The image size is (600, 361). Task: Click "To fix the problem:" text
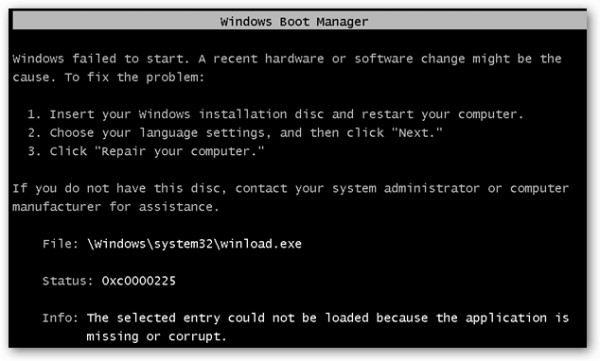pyautogui.click(x=135, y=77)
